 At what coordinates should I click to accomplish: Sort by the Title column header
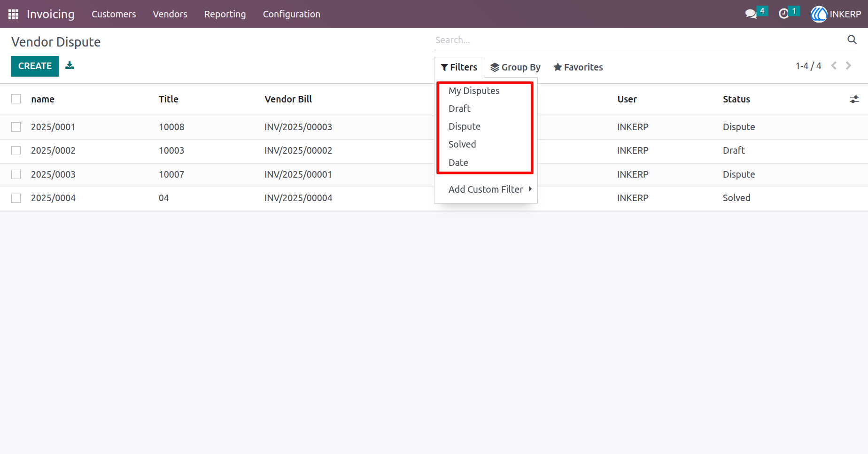click(169, 99)
